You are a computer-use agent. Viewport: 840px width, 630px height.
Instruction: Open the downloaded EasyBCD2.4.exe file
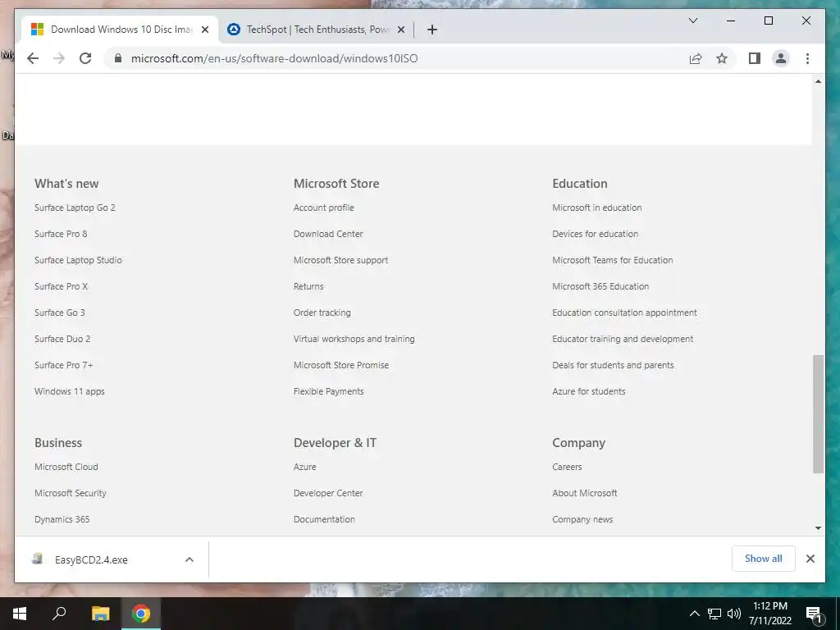[91, 559]
